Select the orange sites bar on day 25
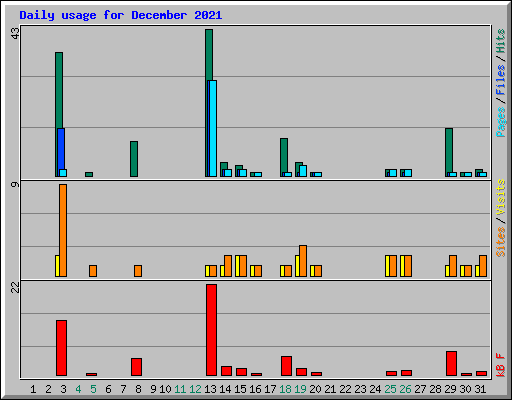The height and width of the screenshot is (400, 512). (x=393, y=266)
